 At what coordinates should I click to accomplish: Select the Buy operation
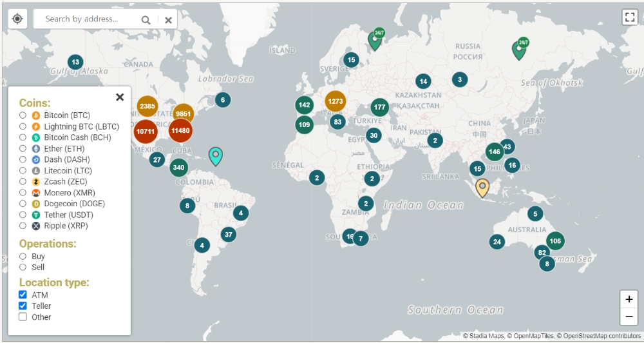click(23, 256)
